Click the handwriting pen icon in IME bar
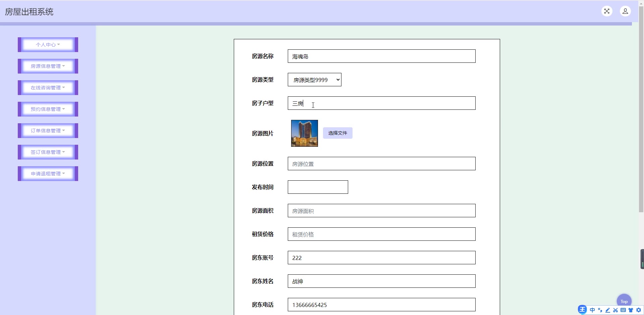Image resolution: width=644 pixels, height=315 pixels. pyautogui.click(x=608, y=310)
